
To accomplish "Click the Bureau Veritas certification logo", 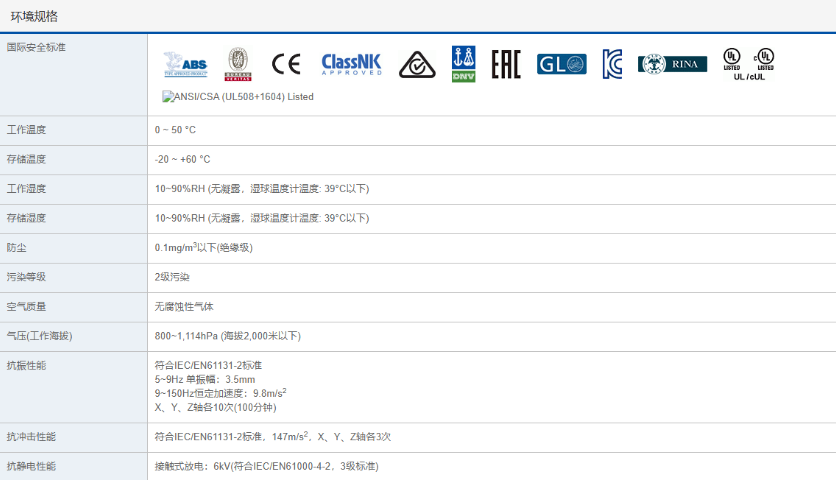I will [238, 64].
